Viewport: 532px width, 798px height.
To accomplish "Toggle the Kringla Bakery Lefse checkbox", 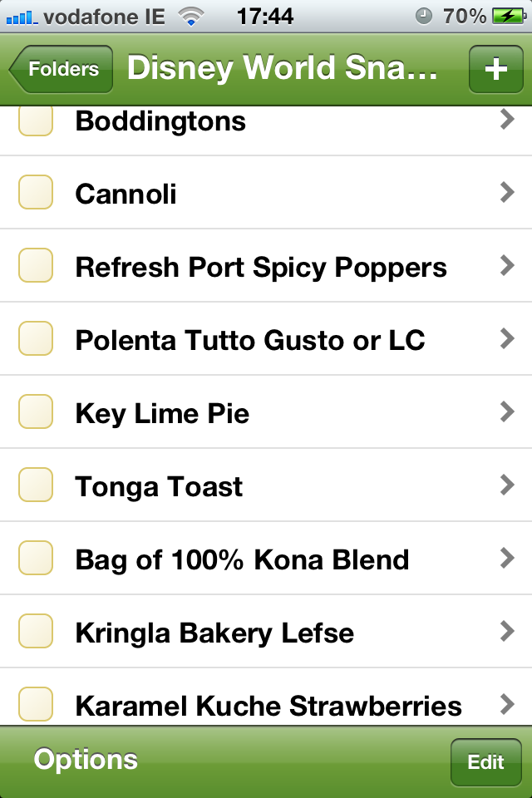I will click(36, 632).
